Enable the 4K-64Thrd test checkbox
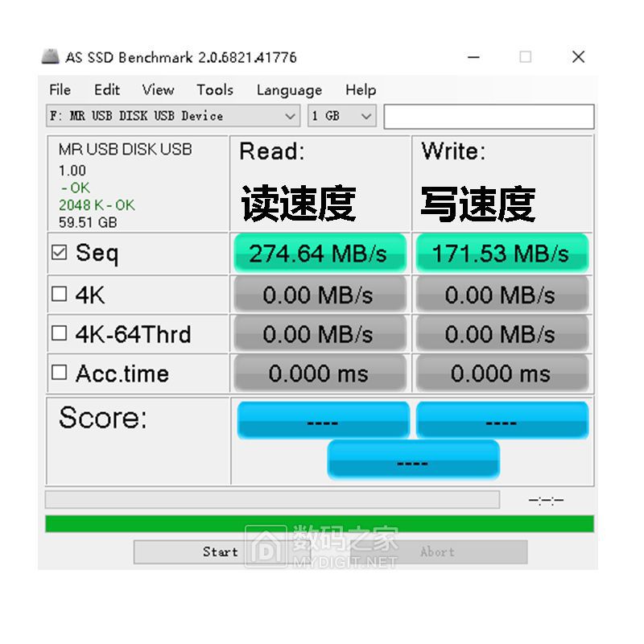 pos(59,333)
